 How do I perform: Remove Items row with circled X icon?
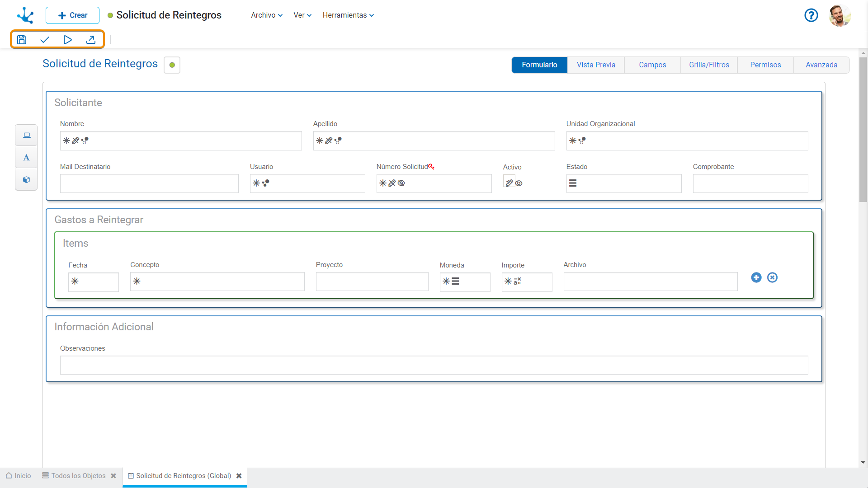(772, 277)
